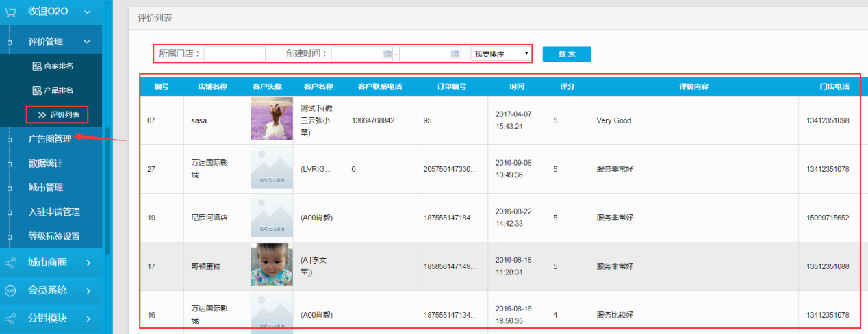Click the 客户联系电话 column header

pyautogui.click(x=380, y=86)
